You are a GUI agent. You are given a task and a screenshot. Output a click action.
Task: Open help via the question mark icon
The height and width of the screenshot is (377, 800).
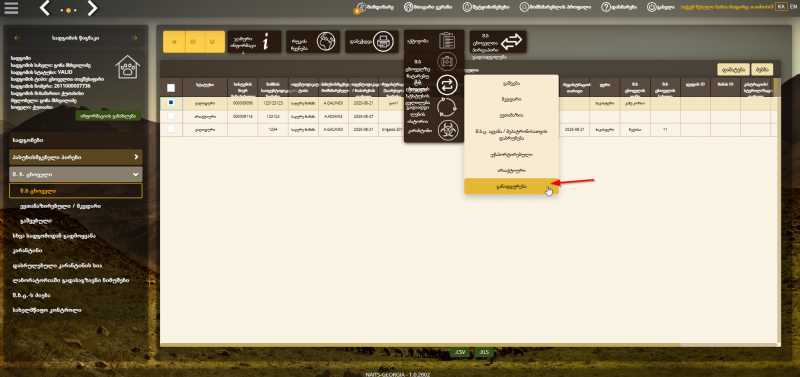[x=606, y=7]
